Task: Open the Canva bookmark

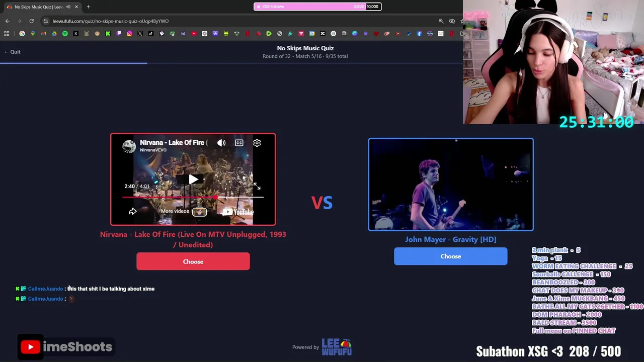Action: pyautogui.click(x=355, y=34)
